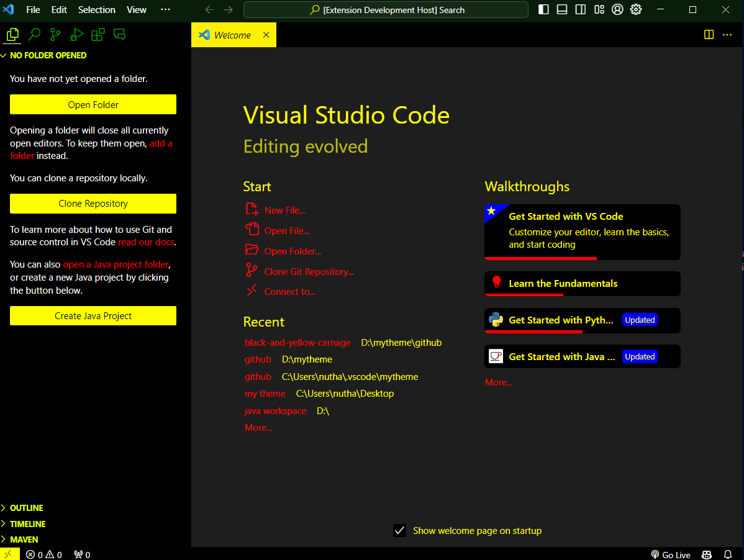Click the Open File icon

click(x=252, y=230)
